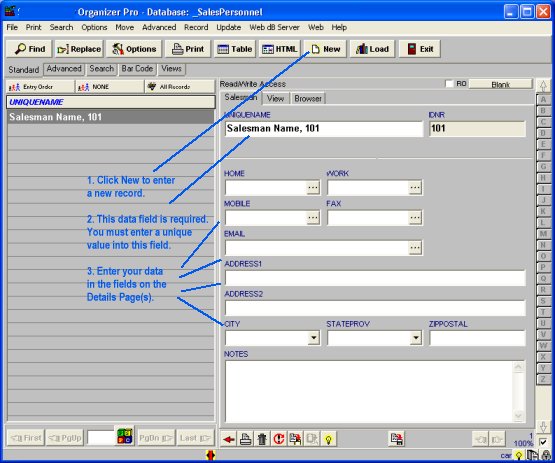Screen dimensions: 555x463
Task: Click the status bar lock icon
Action: [x=547, y=455]
